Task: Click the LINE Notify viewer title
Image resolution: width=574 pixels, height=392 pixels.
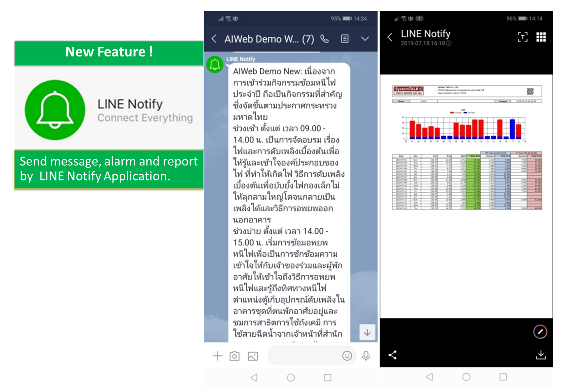Action: click(426, 34)
